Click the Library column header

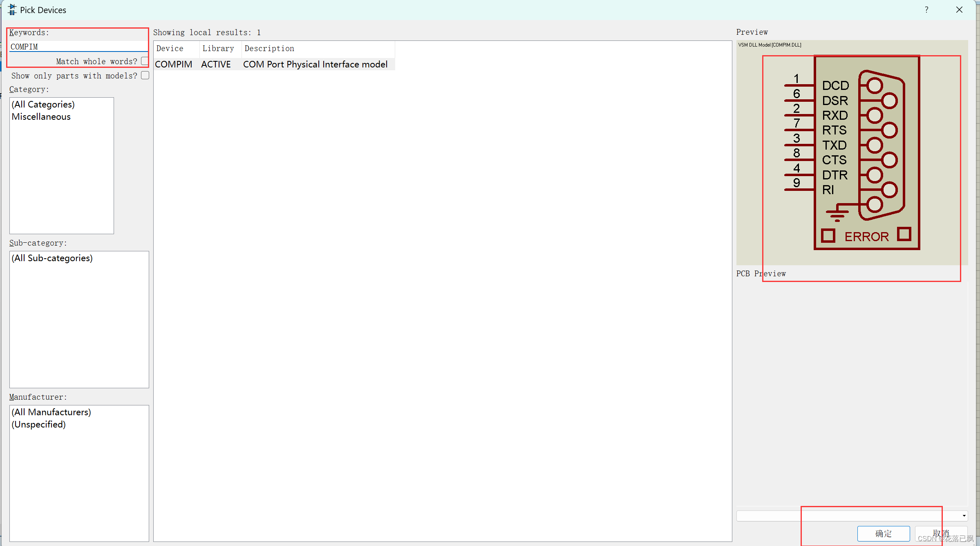point(219,48)
